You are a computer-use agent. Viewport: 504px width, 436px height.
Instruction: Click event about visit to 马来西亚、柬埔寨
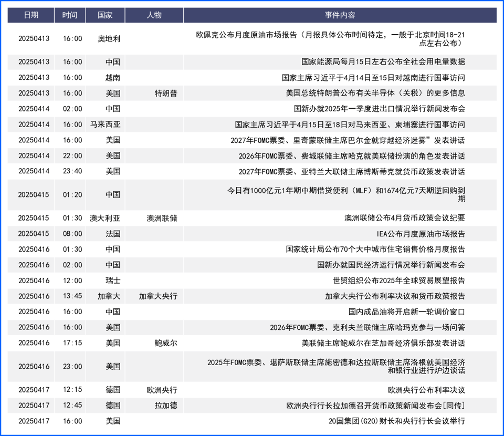350,124
